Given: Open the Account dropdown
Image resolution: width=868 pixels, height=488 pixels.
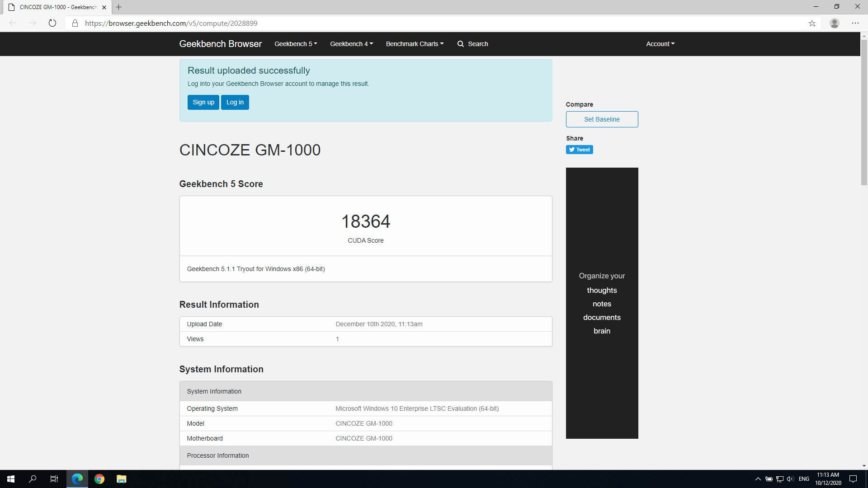Looking at the screenshot, I should [x=660, y=44].
